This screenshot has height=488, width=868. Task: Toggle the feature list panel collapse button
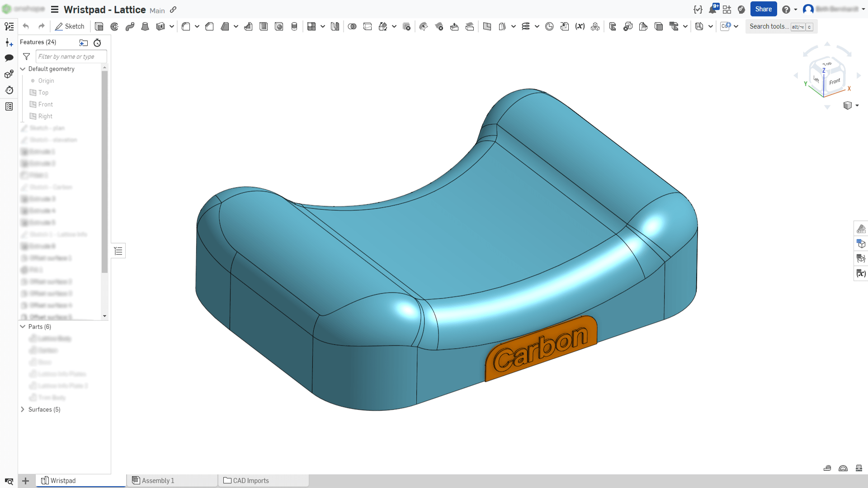point(118,251)
